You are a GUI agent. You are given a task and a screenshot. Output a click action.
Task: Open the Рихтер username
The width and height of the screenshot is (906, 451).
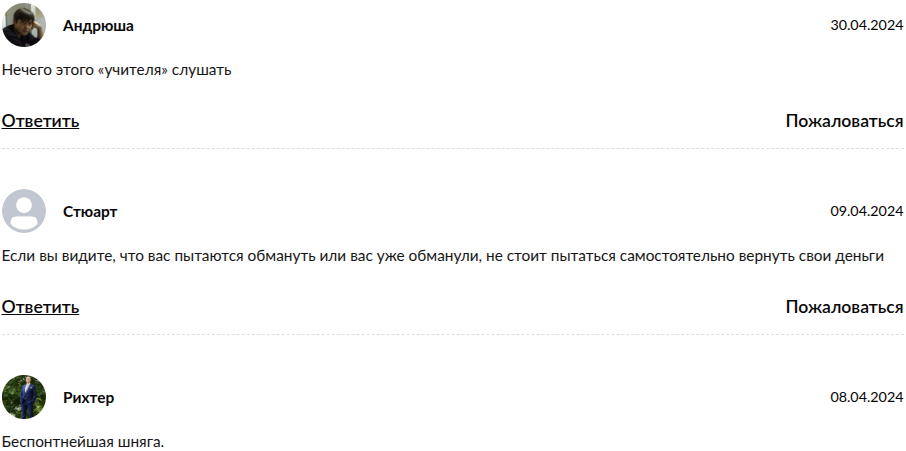click(89, 398)
